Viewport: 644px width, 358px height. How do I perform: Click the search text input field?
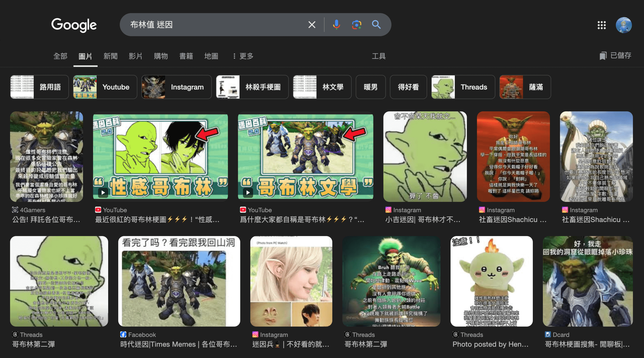[x=212, y=25]
